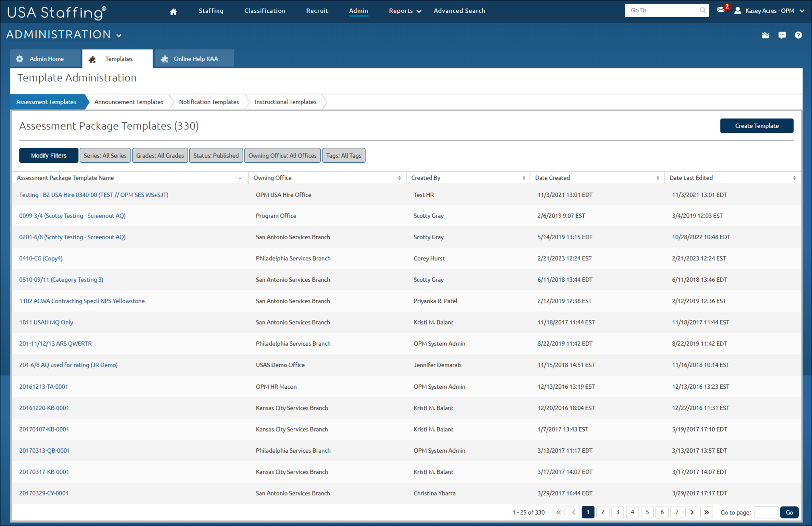The height and width of the screenshot is (526, 812).
Task: Expand the Kasey Acres account dropdown
Action: (x=803, y=11)
